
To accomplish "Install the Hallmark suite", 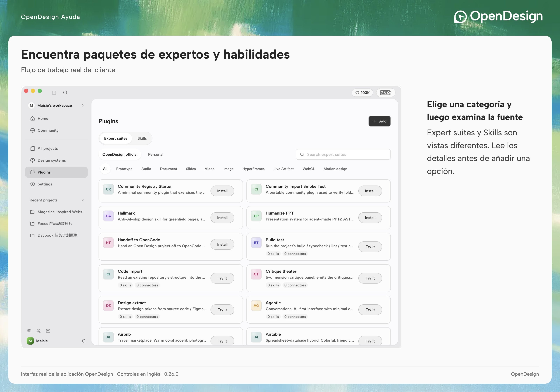I will coord(222,218).
